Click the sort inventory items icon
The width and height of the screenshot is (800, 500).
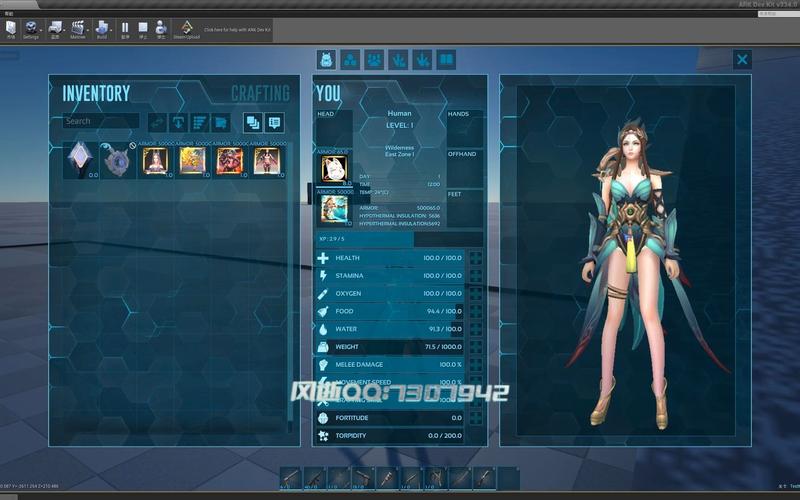[x=200, y=122]
